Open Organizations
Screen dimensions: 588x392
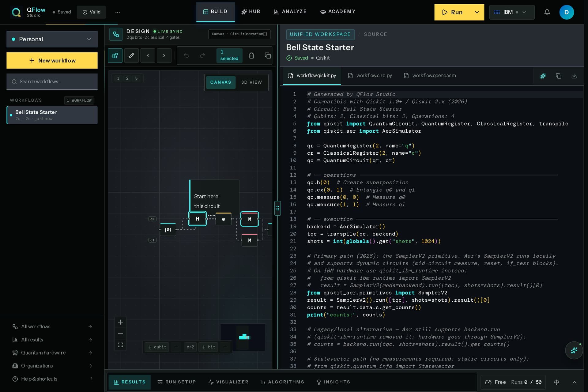click(x=52, y=366)
